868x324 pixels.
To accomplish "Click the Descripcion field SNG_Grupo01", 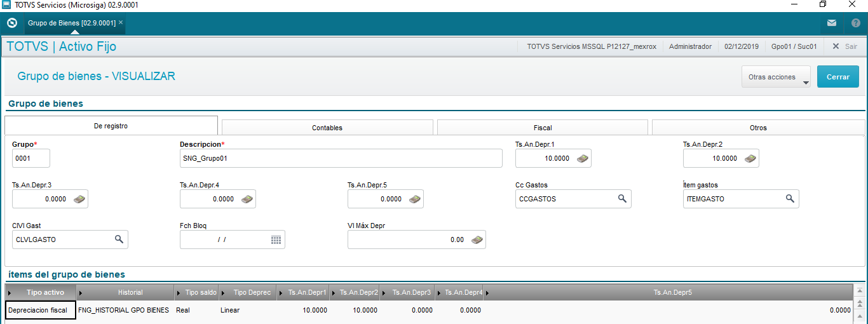I will pos(341,158).
